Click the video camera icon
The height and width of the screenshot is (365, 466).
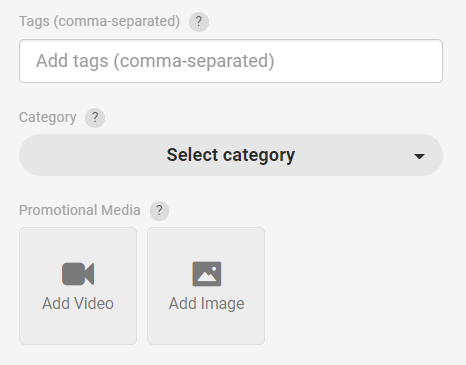(78, 274)
